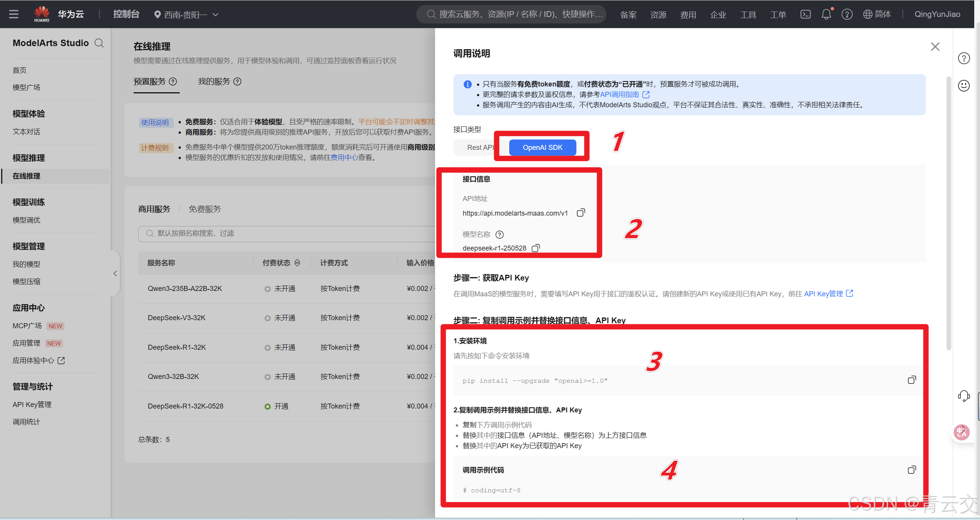Image resolution: width=980 pixels, height=520 pixels.
Task: Open MCP广场 in sidebar
Action: pyautogui.click(x=27, y=326)
